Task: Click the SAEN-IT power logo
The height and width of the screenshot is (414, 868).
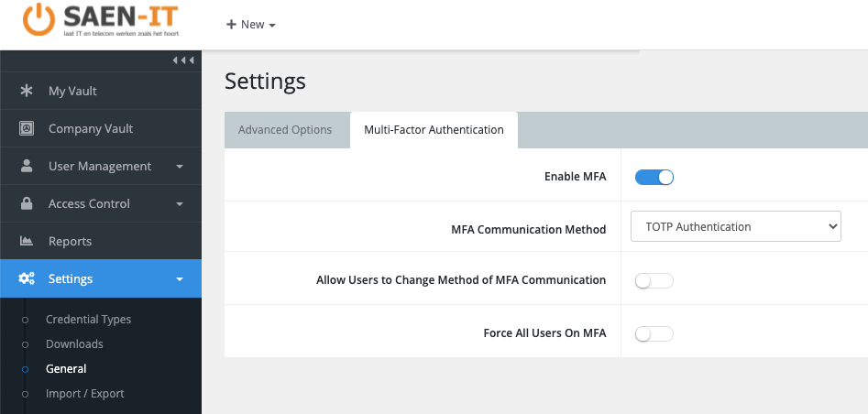Action: tap(38, 21)
